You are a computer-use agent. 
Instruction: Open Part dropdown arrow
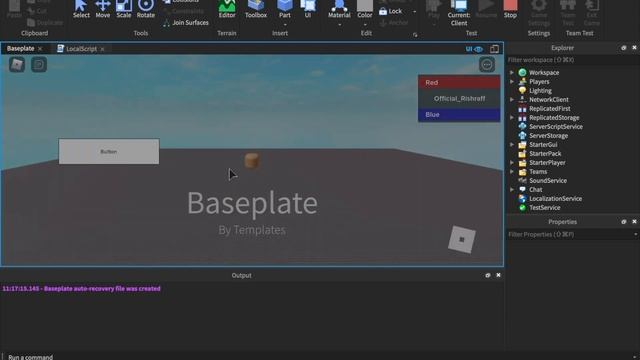(x=284, y=25)
